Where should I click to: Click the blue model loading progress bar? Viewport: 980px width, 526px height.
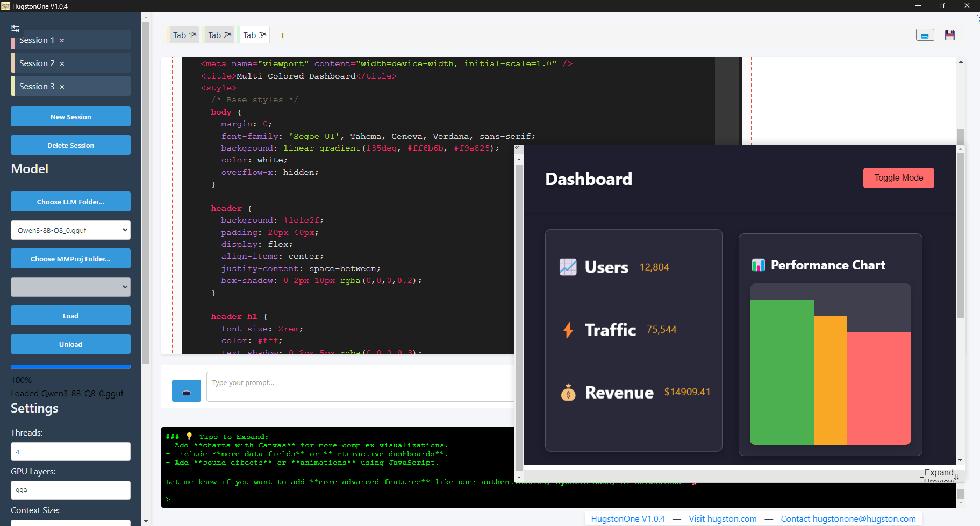[70, 367]
